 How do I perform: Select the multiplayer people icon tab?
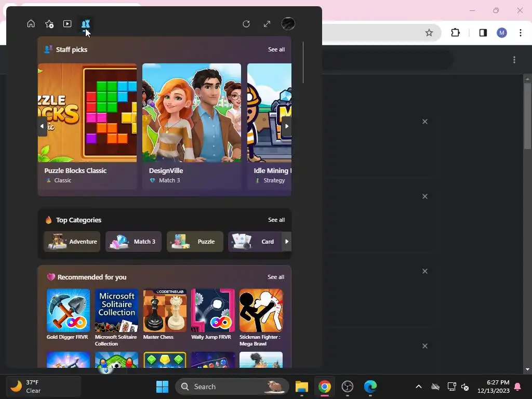click(x=86, y=24)
